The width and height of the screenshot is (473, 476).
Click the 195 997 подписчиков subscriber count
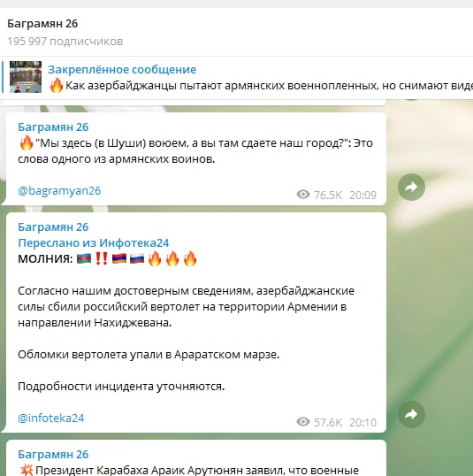65,41
